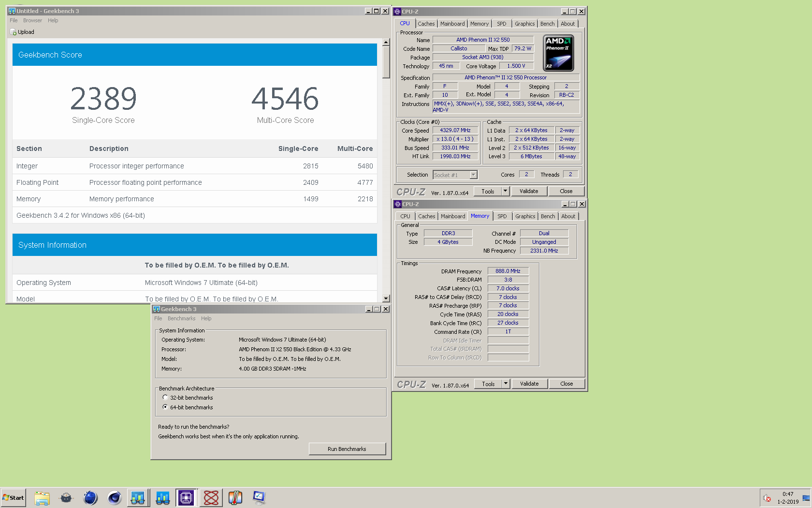The width and height of the screenshot is (812, 508).
Task: Switch to Mainboard tab in lower CPU-Z
Action: pos(453,216)
